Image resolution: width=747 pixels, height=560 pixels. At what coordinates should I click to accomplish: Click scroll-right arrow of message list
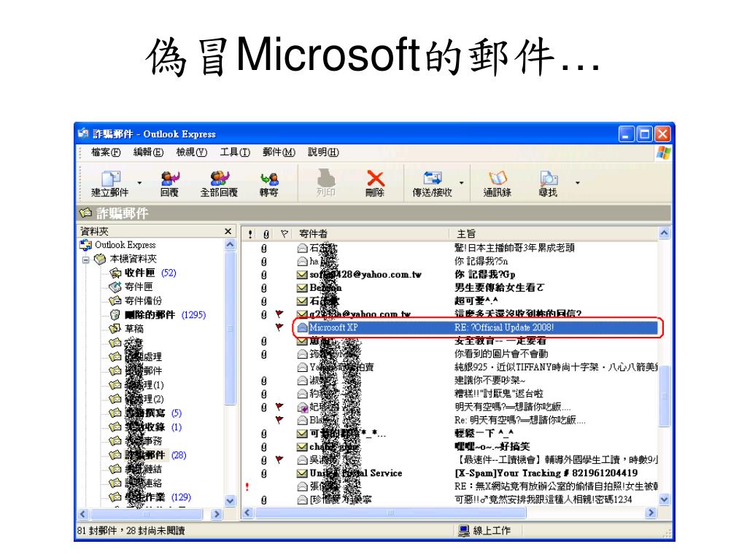coord(651,513)
